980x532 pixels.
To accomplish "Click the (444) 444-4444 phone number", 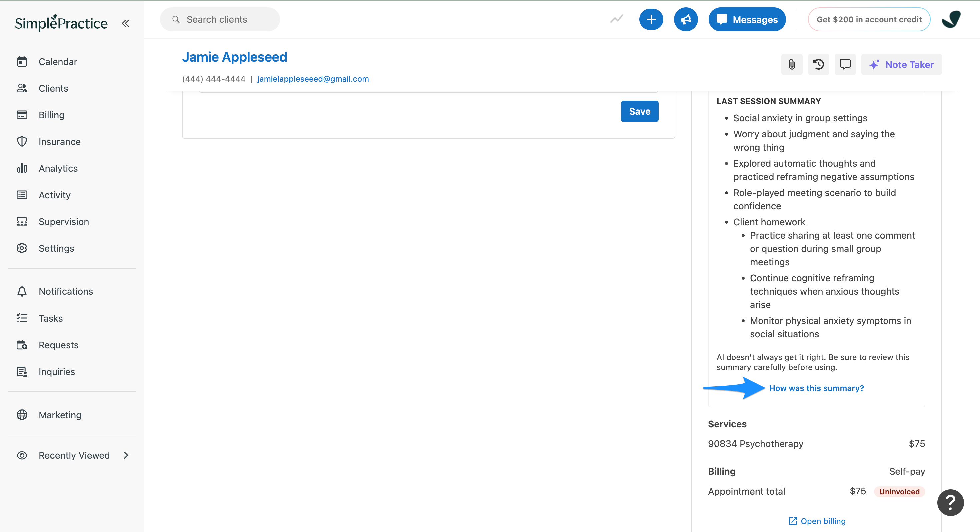I will pos(214,79).
